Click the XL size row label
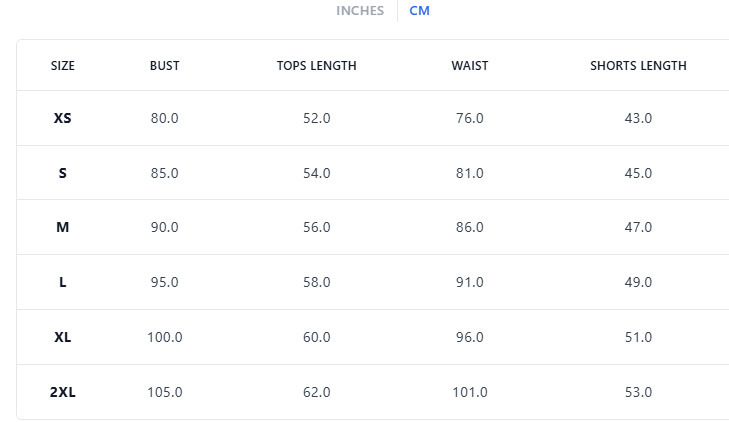 [x=63, y=337]
